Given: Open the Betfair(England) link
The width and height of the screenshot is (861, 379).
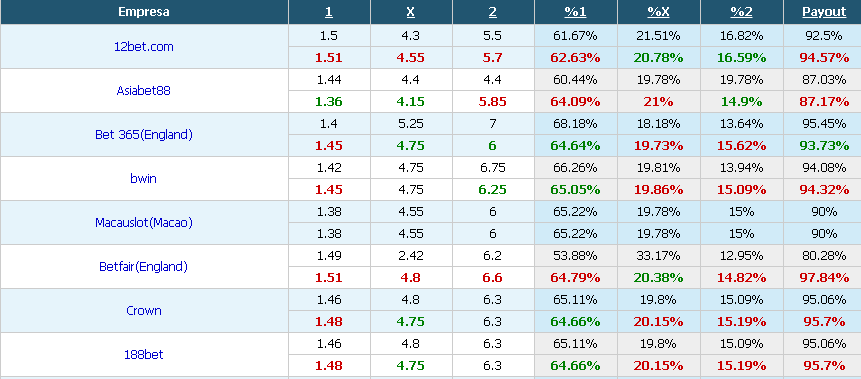Looking at the screenshot, I should (143, 266).
